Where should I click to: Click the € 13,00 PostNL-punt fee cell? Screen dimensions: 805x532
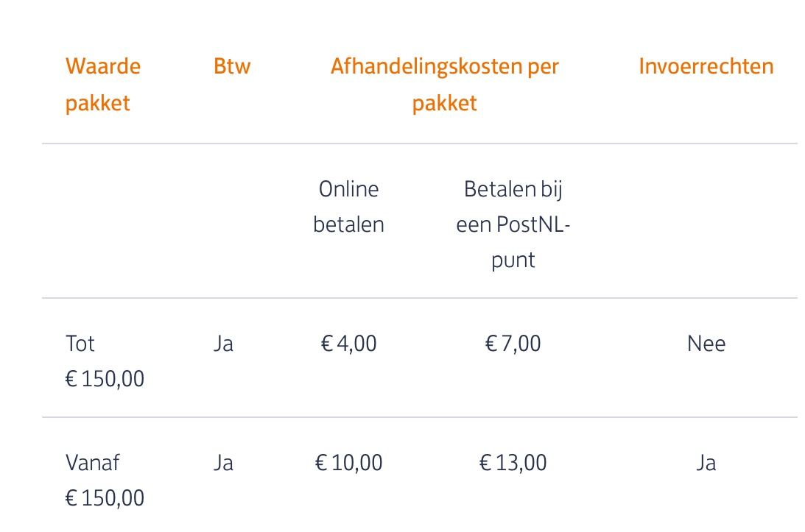(x=513, y=463)
